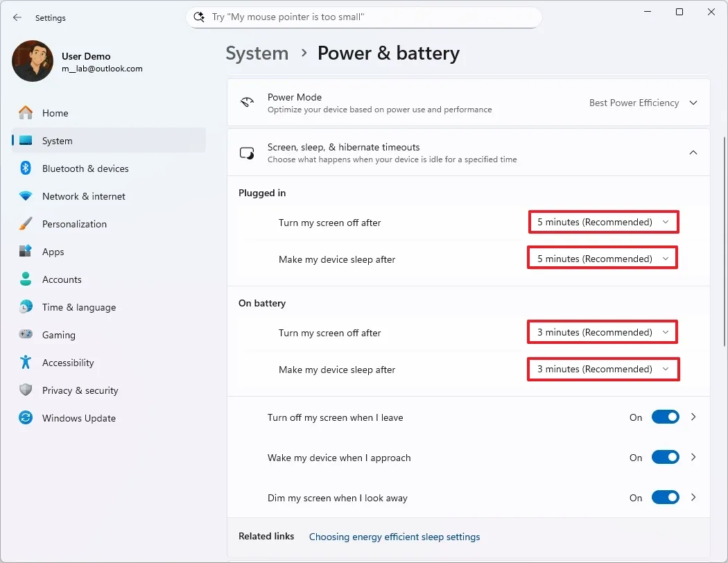Disable Turn off my screen when I leave
Screen dimensions: 728x563
point(665,417)
